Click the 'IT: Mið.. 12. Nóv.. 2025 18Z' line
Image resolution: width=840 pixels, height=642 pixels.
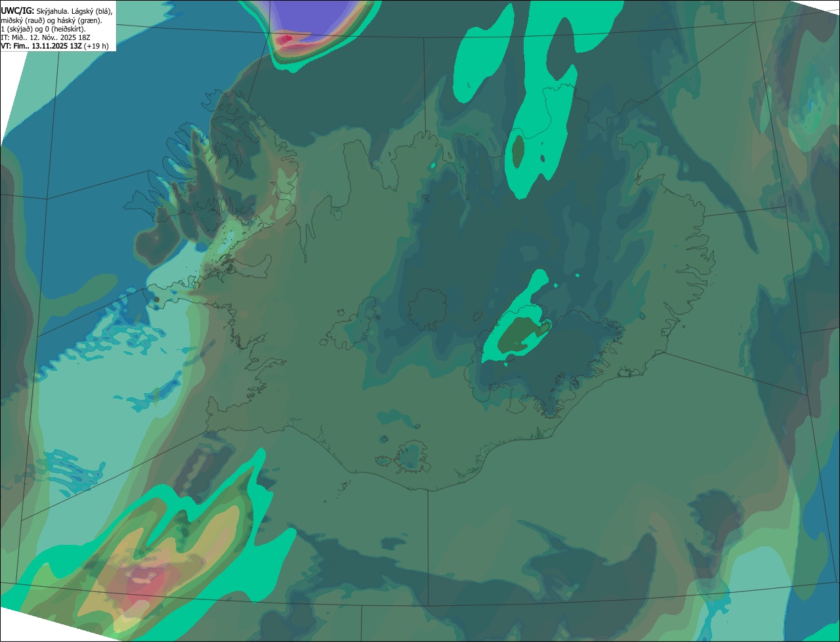pyautogui.click(x=45, y=37)
